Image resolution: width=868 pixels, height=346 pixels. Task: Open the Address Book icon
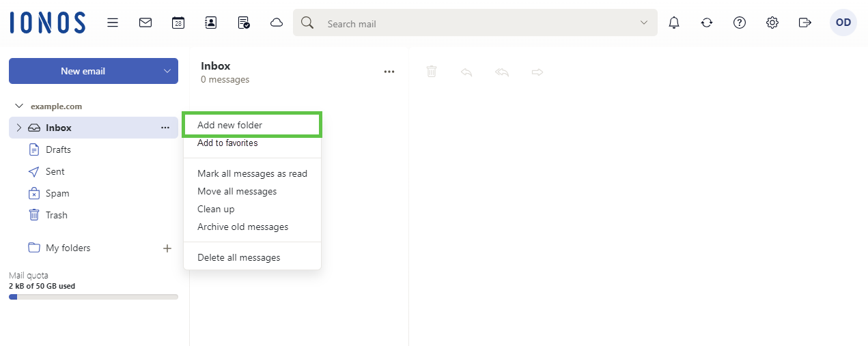(x=211, y=23)
